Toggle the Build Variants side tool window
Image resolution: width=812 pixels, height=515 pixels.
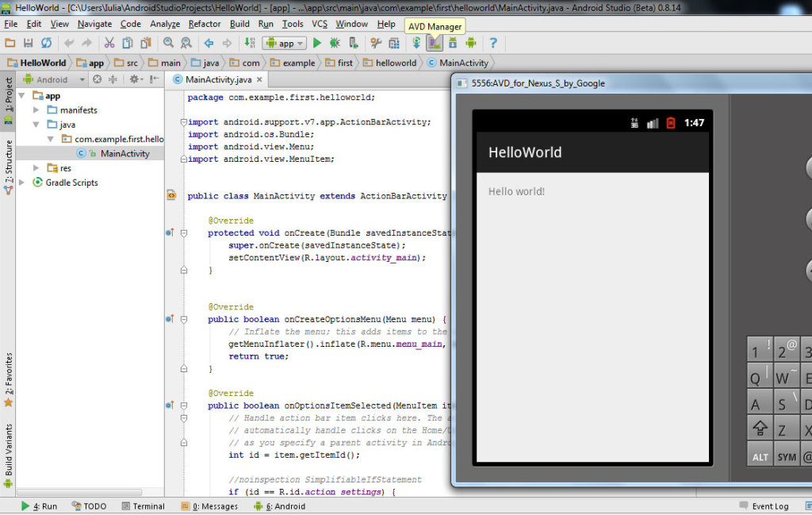[8, 456]
